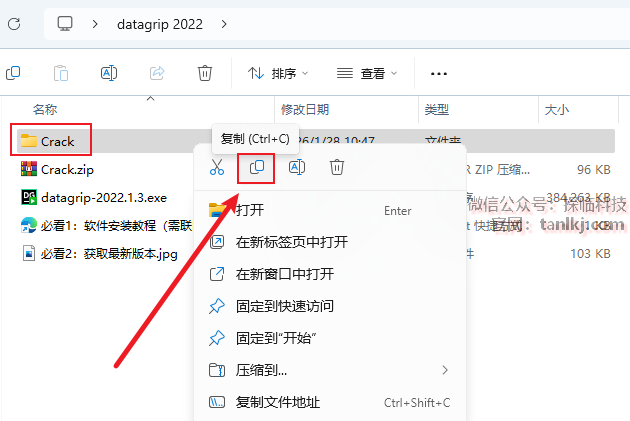Screen dimensions: 630x421
Task: Sort by the 修改日期 column header
Action: click(x=305, y=109)
